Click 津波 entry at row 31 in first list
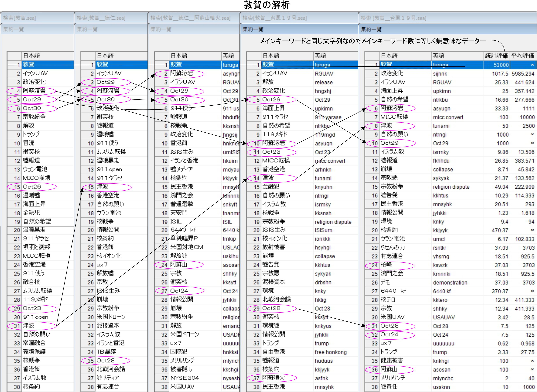The height and width of the screenshot is (392, 537). [29, 326]
